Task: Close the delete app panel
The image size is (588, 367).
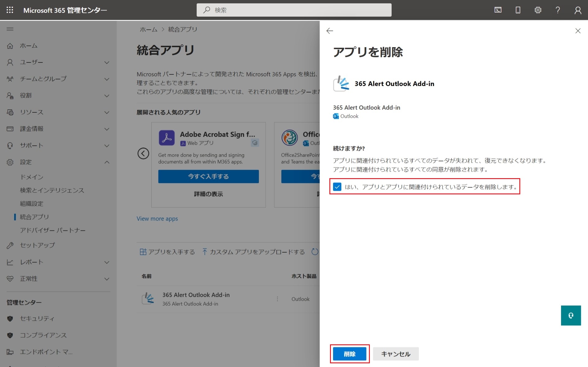Action: [x=578, y=31]
